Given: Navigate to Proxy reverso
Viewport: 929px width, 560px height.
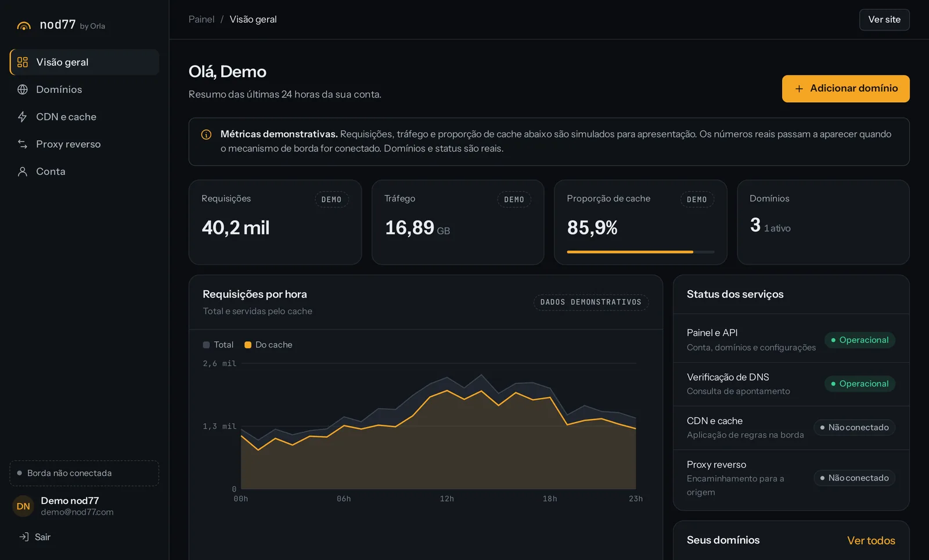Looking at the screenshot, I should pos(84,144).
